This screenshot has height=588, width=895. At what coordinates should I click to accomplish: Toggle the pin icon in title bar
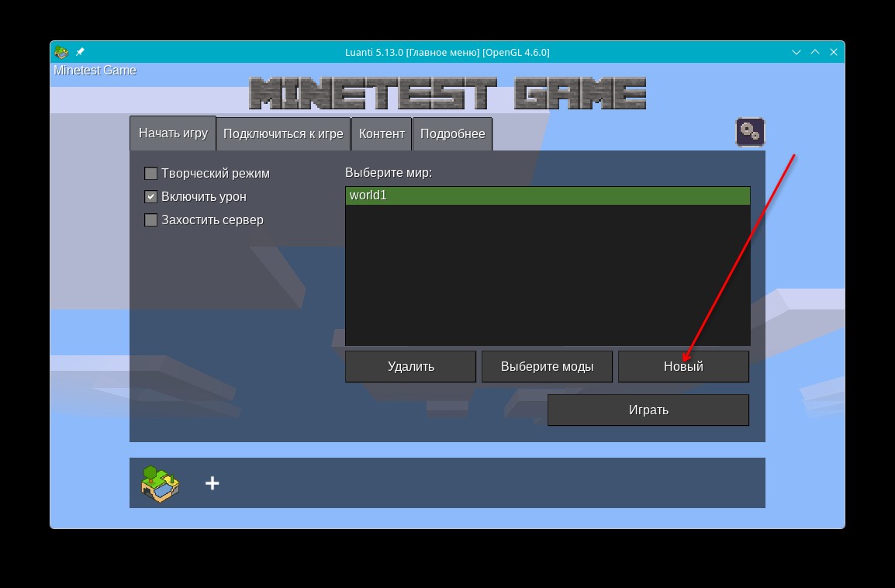[x=80, y=52]
